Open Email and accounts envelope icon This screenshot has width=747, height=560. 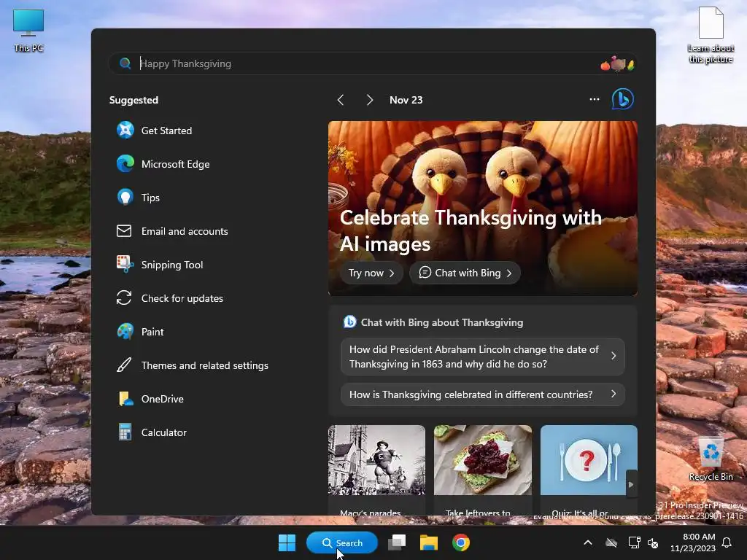pyautogui.click(x=124, y=231)
